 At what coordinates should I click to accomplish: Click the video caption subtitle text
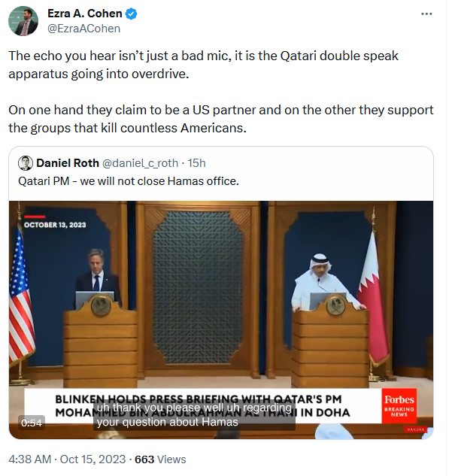194,414
